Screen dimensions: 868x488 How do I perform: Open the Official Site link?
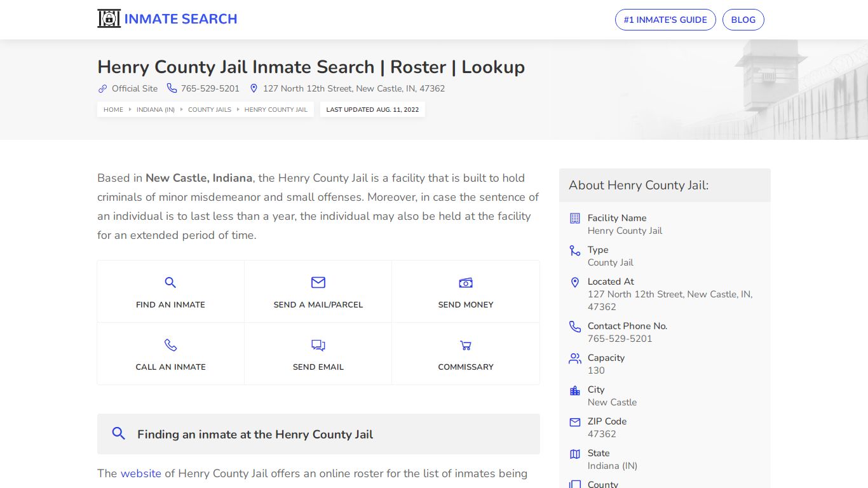pos(135,88)
